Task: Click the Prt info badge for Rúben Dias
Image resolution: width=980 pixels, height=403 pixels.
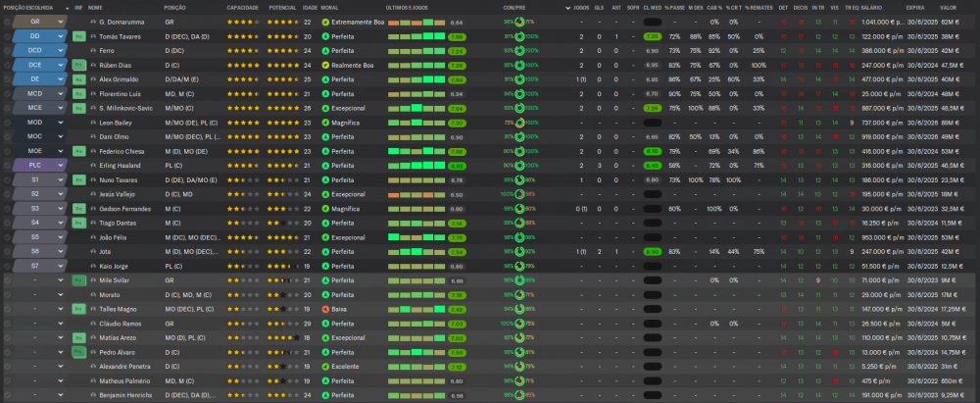Action: (x=78, y=65)
